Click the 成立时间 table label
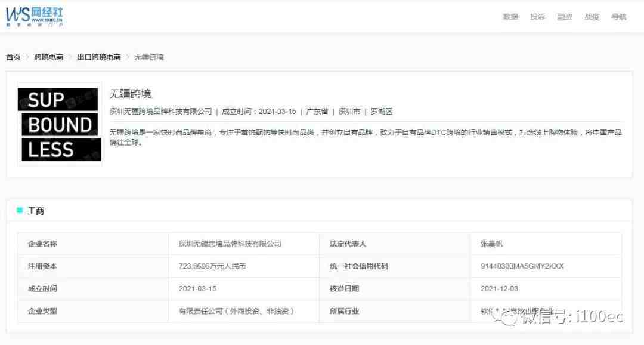 pyautogui.click(x=42, y=289)
